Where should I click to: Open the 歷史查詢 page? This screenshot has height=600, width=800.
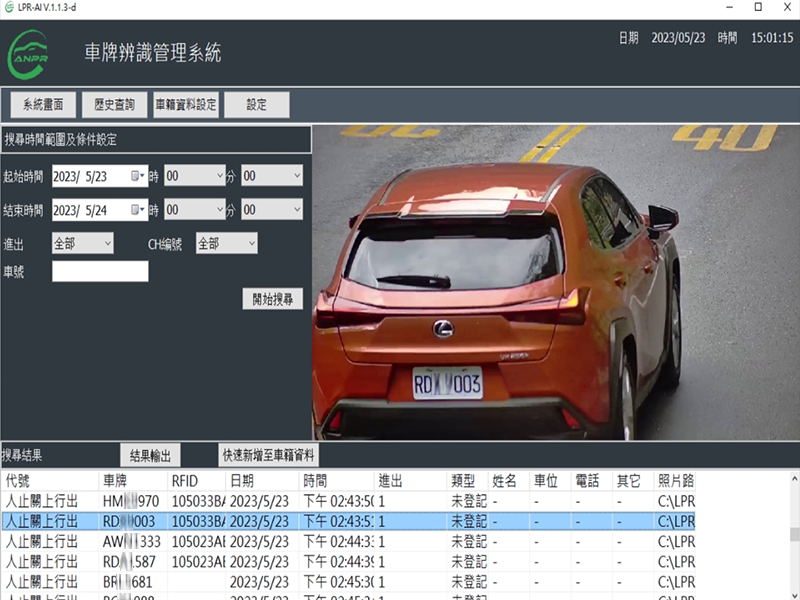point(114,105)
